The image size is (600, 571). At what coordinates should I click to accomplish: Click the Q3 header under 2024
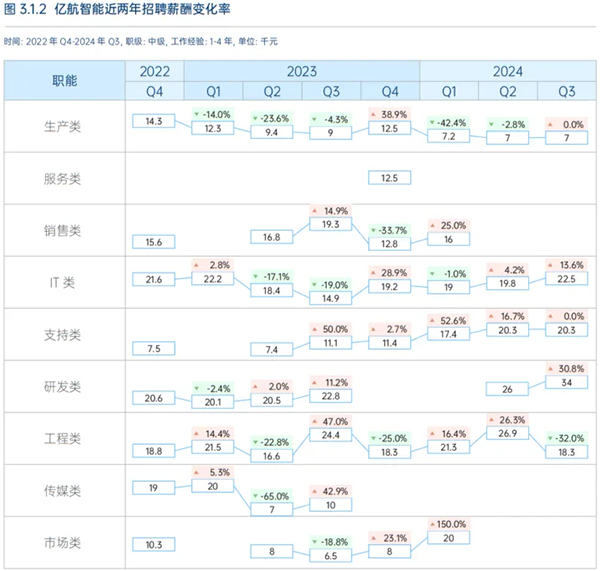click(x=567, y=92)
